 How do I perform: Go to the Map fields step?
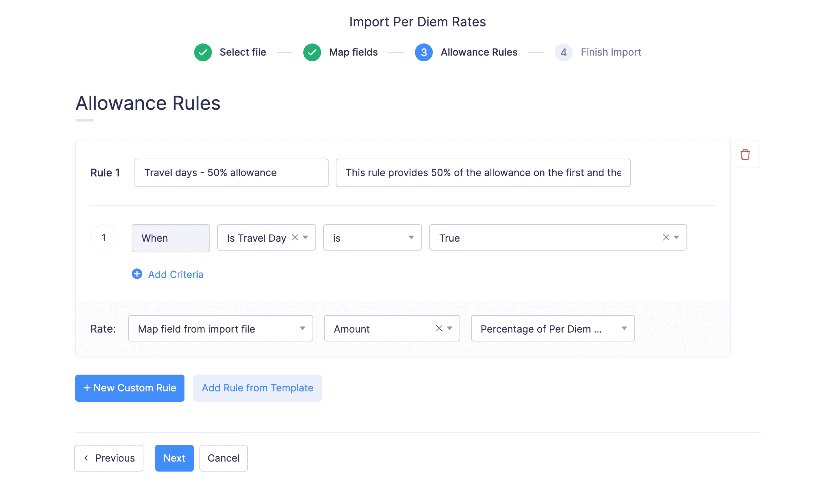coord(353,52)
